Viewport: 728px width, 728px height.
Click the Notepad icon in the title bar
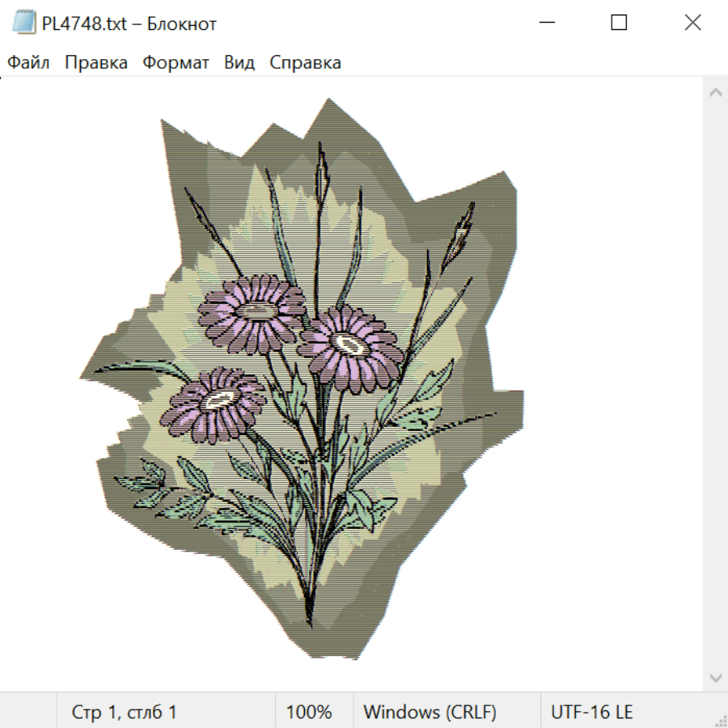tap(23, 23)
